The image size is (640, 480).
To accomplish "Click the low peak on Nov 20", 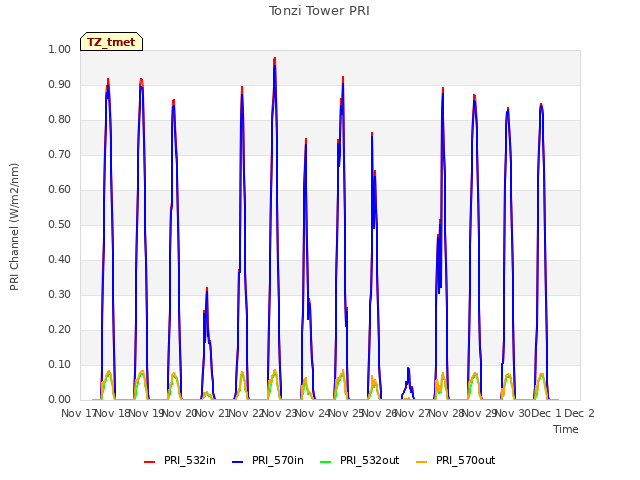I will coord(207,289).
